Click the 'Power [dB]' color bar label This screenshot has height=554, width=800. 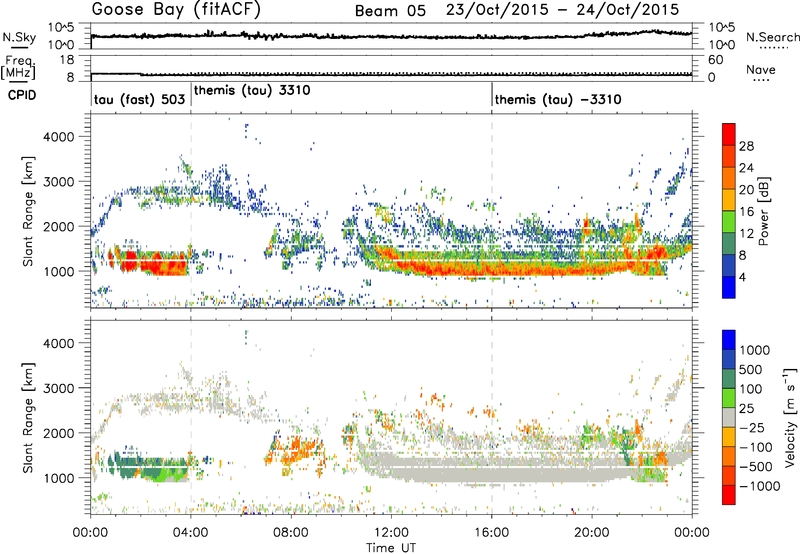point(764,211)
